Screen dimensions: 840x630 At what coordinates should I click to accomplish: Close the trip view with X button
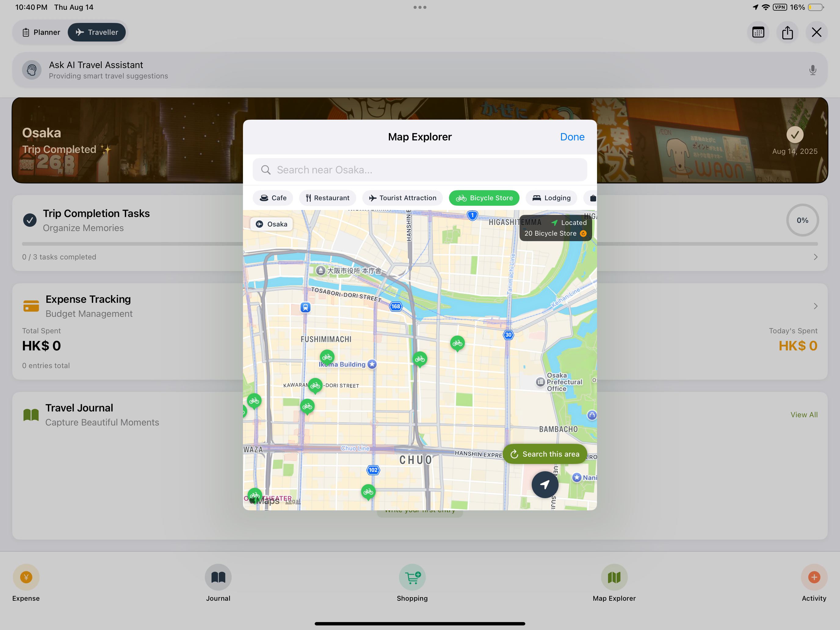pos(816,32)
